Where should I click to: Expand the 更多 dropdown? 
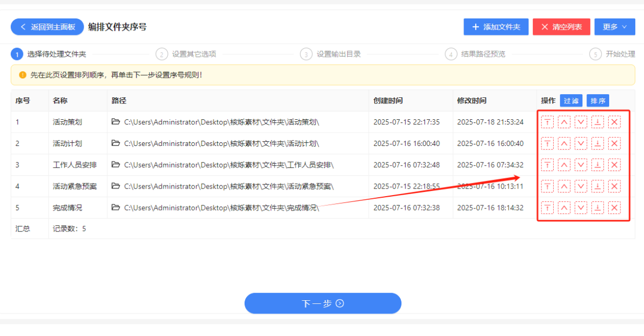pyautogui.click(x=615, y=27)
